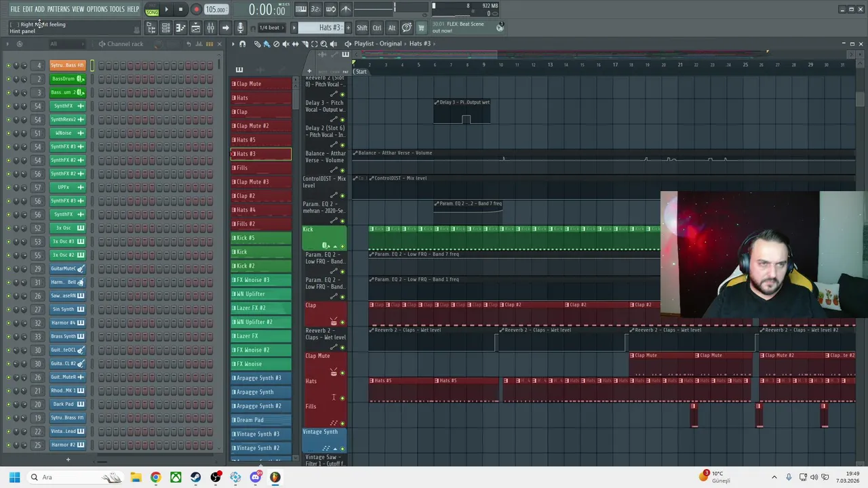Viewport: 868px width, 488px height.
Task: Select the Lazer FX pattern in picker
Action: (261, 336)
